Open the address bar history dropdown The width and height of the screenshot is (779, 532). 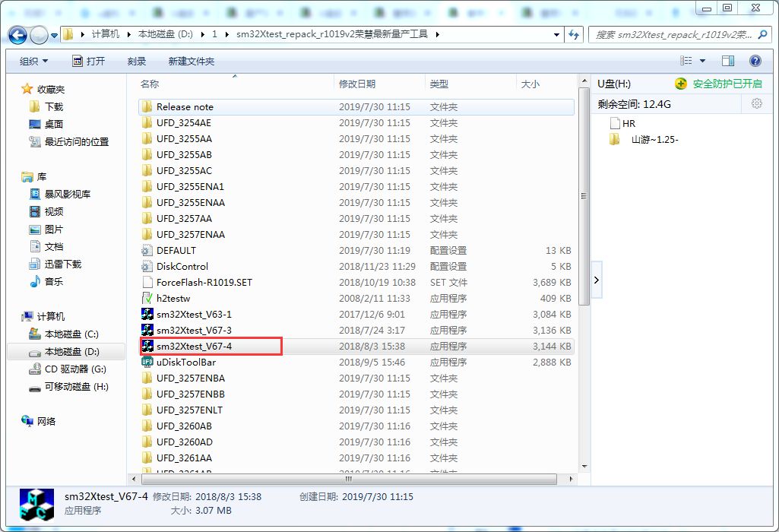(556, 34)
